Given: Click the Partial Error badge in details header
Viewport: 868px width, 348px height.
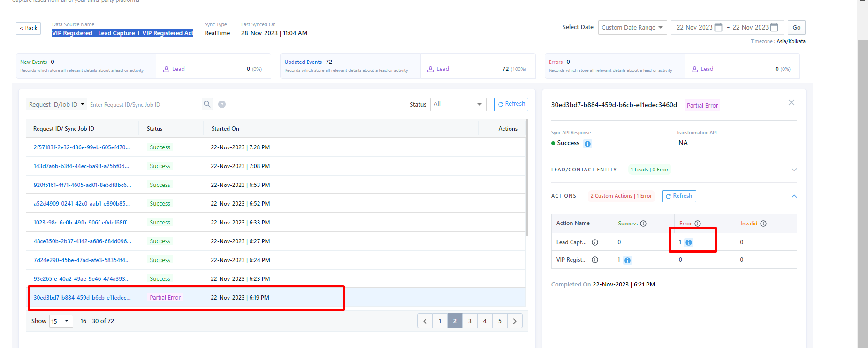Looking at the screenshot, I should [x=702, y=105].
